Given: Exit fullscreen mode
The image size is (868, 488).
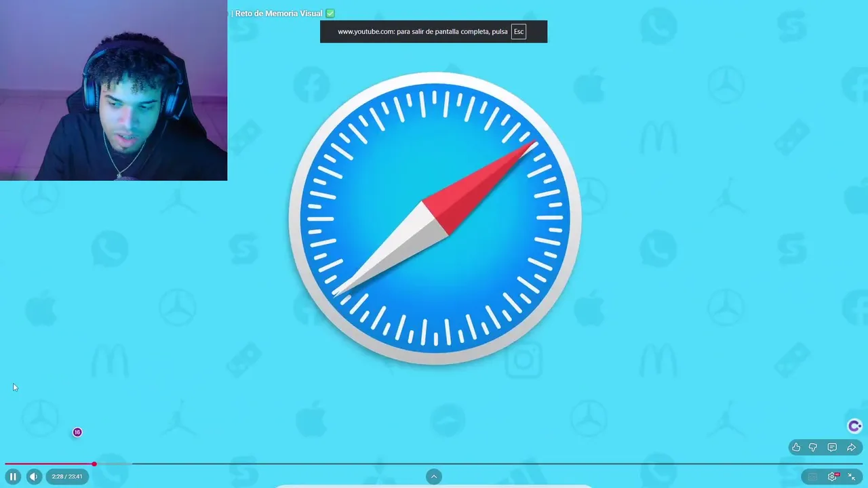Looking at the screenshot, I should tap(852, 476).
